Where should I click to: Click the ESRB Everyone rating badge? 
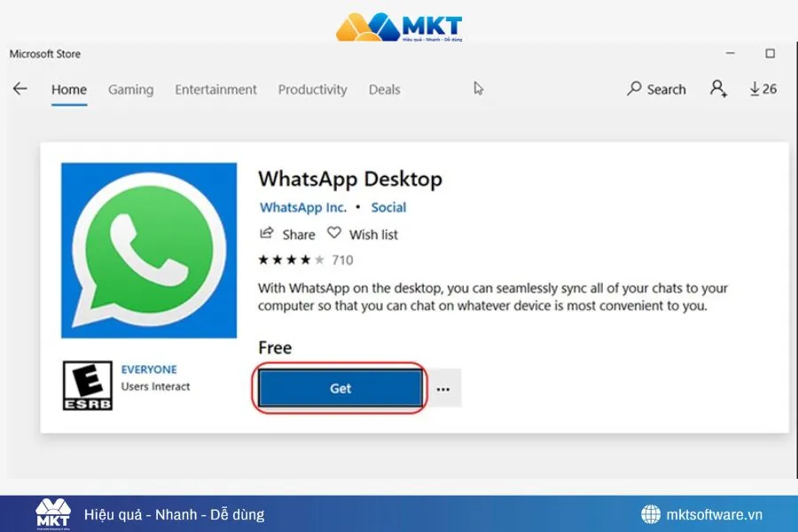tap(88, 386)
